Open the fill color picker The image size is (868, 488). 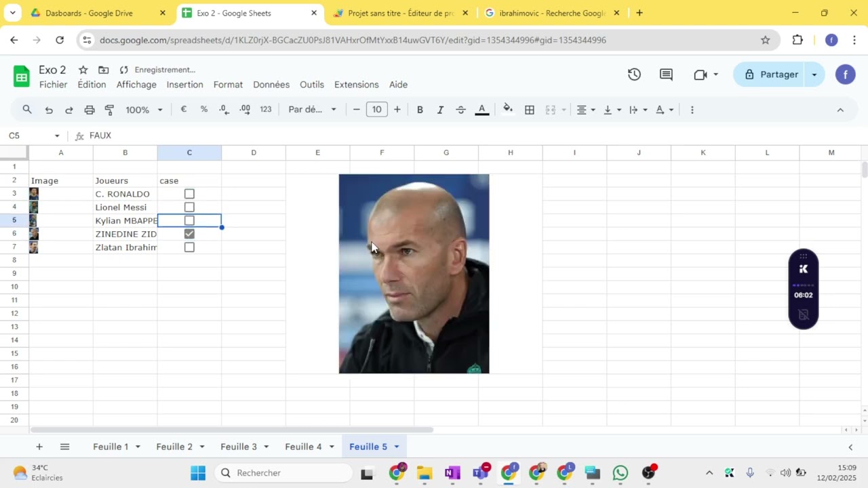[x=508, y=110]
